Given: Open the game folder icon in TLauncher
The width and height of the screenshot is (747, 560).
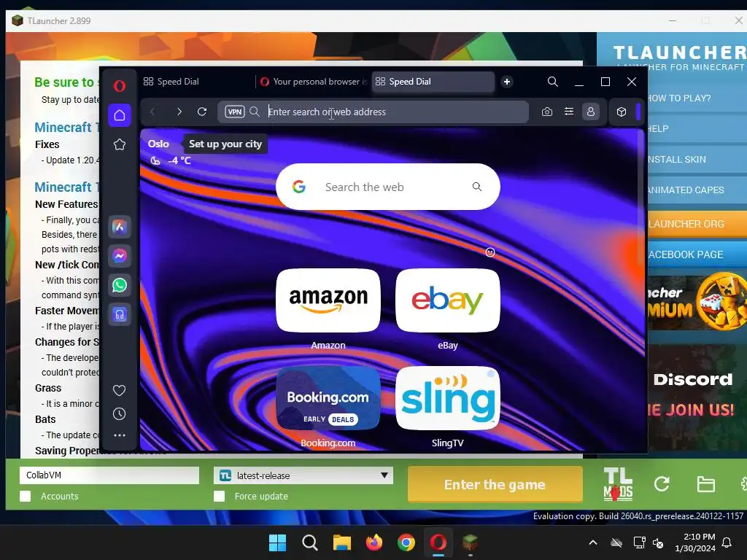Looking at the screenshot, I should tap(705, 484).
